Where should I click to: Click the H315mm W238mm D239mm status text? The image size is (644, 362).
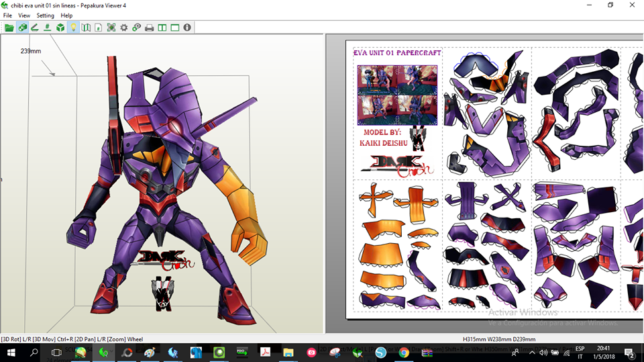tap(499, 339)
